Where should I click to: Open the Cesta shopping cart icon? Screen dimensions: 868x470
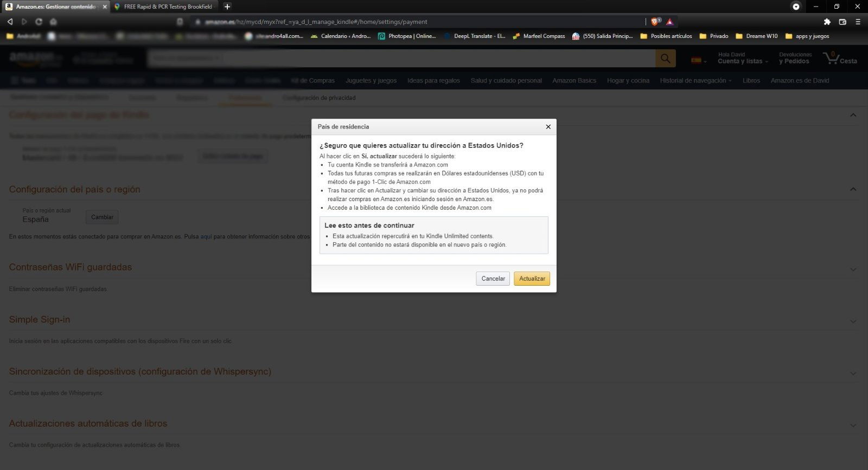pos(840,58)
